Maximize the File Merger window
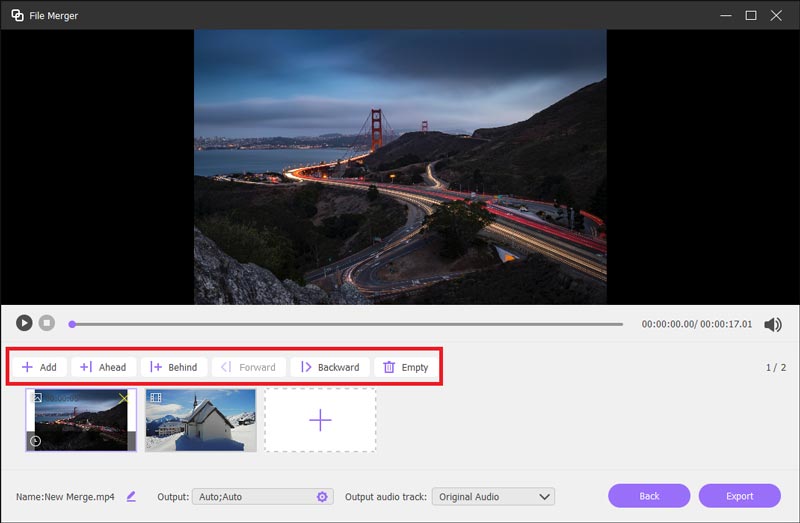 751,15
